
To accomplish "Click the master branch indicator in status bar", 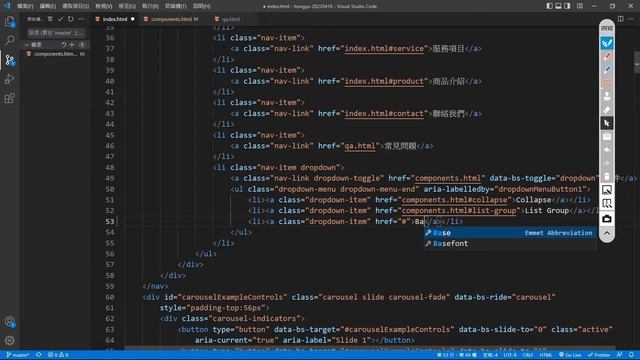I will (18, 355).
